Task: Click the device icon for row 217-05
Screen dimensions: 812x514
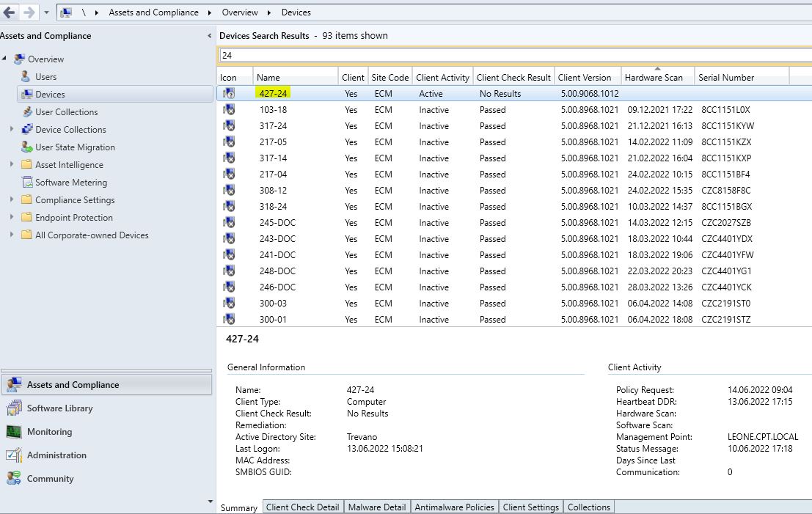Action: pos(229,142)
